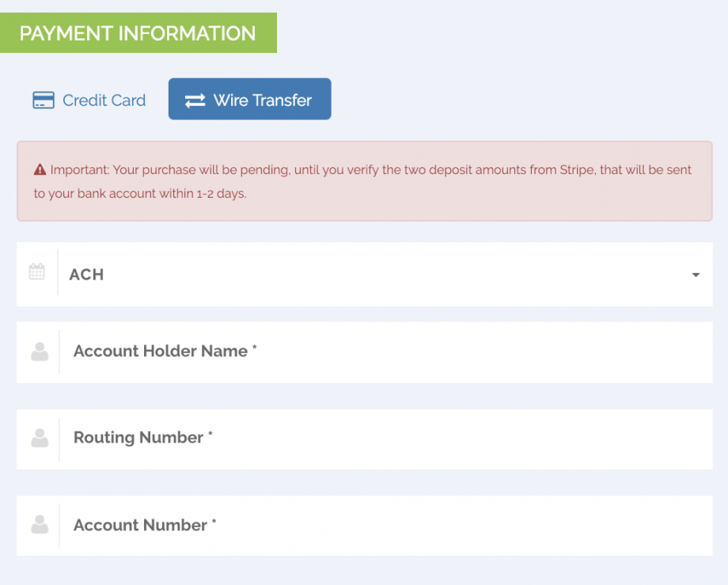Screen dimensions: 728x585
Task: Click the person icon beside Account Holder Name
Action: click(39, 351)
